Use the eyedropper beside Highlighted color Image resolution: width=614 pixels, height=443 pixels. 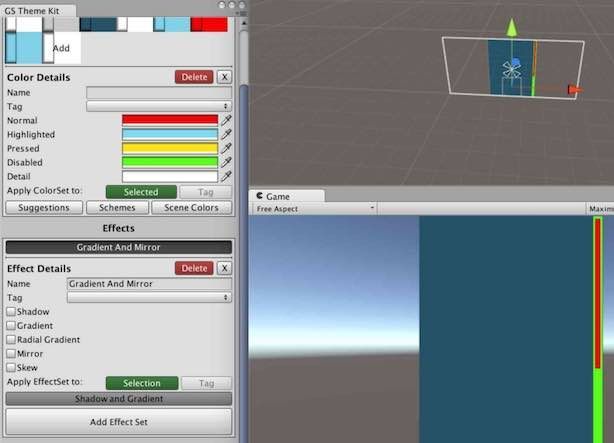click(x=226, y=134)
